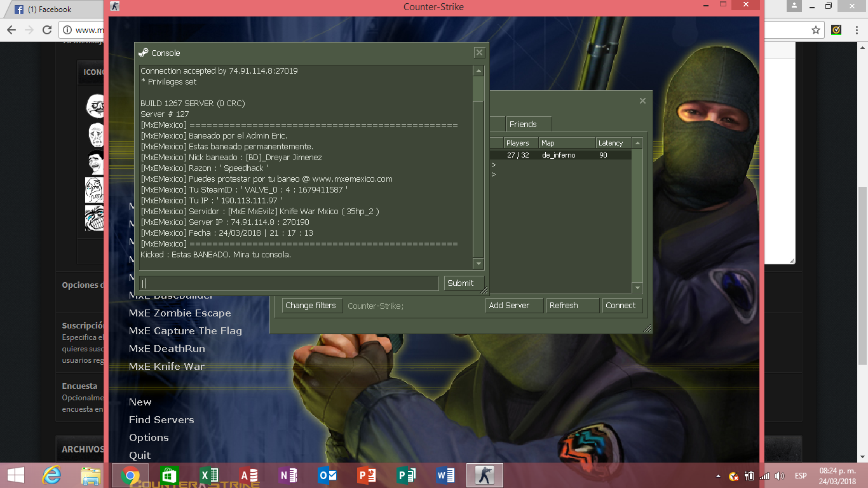
Task: Click the security alert tray icon
Action: [x=734, y=476]
